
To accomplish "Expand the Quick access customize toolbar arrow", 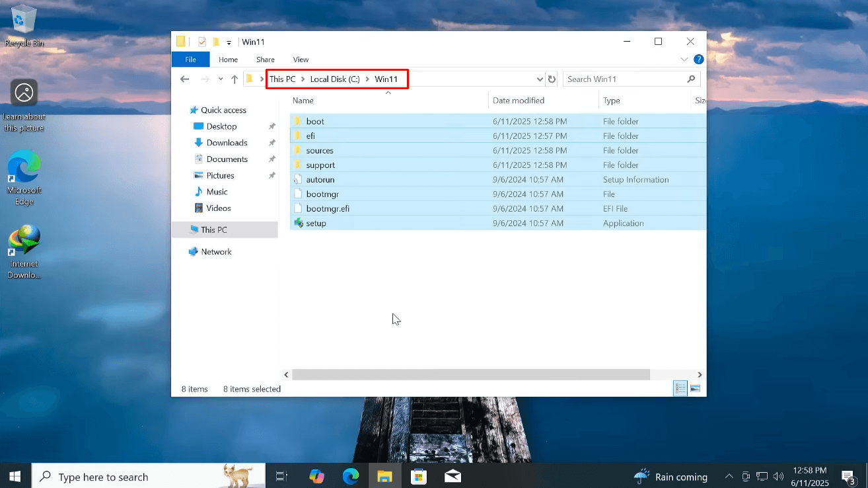I will tap(229, 41).
